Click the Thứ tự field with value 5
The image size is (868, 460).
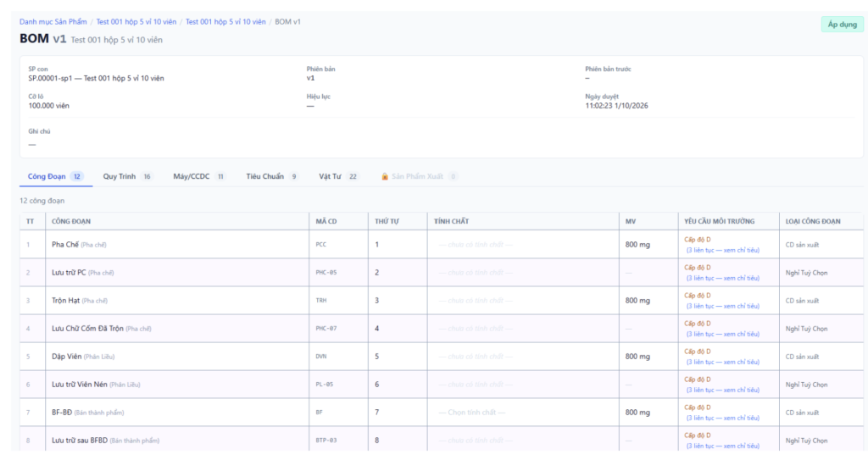[x=398, y=357]
